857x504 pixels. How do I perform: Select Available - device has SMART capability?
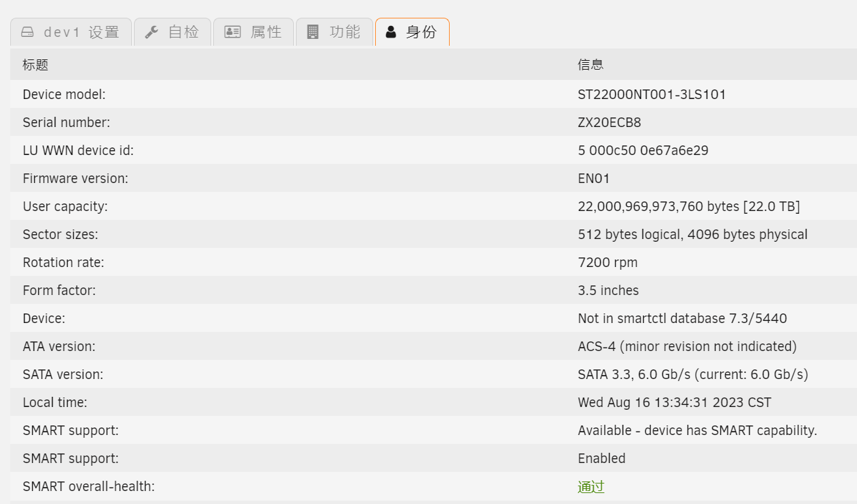click(698, 430)
